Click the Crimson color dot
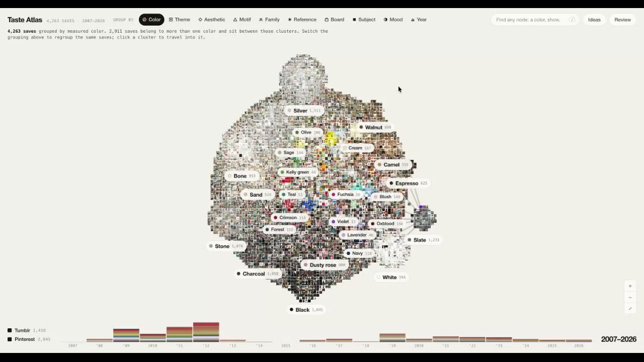Viewport: 644px width, 362px height. (275, 218)
